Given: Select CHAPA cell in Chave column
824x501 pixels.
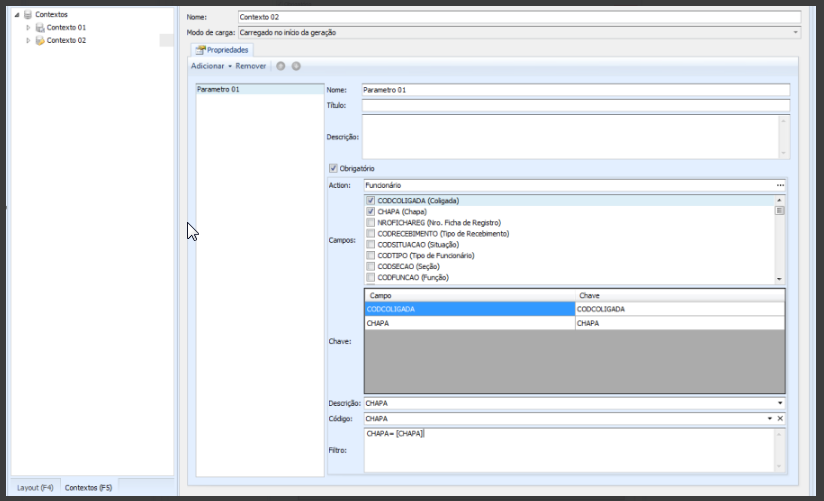Looking at the screenshot, I should 680,324.
